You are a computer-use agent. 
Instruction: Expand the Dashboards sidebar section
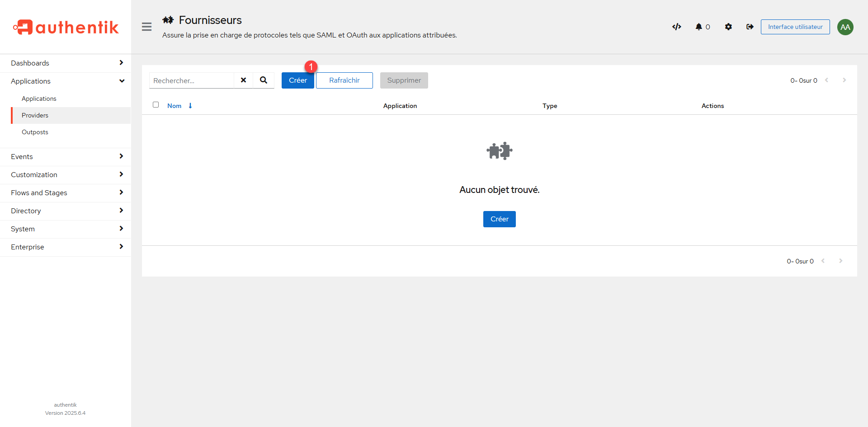point(66,63)
